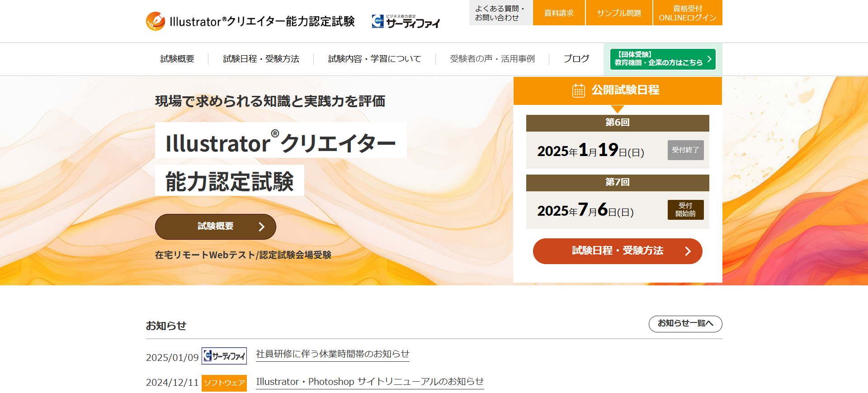Click the chevron arrow on the 試験概要 button
Screen dimensions: 868x393
point(261,227)
